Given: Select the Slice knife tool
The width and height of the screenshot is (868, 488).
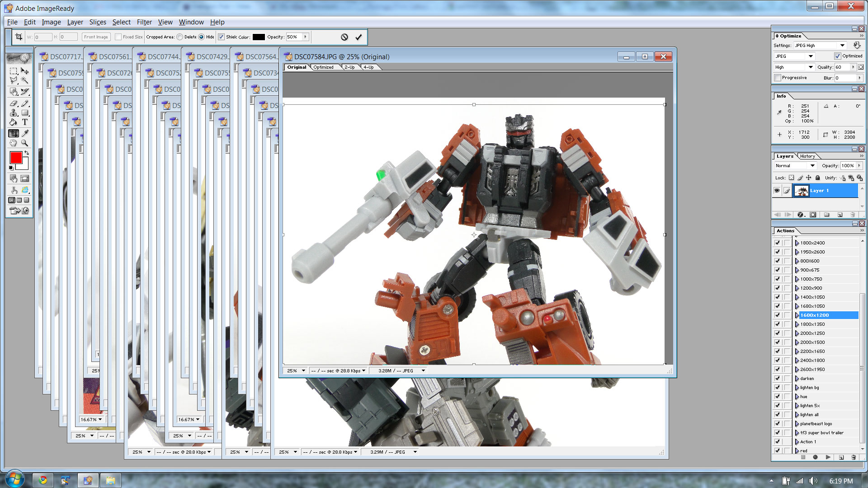Looking at the screenshot, I should (x=25, y=92).
